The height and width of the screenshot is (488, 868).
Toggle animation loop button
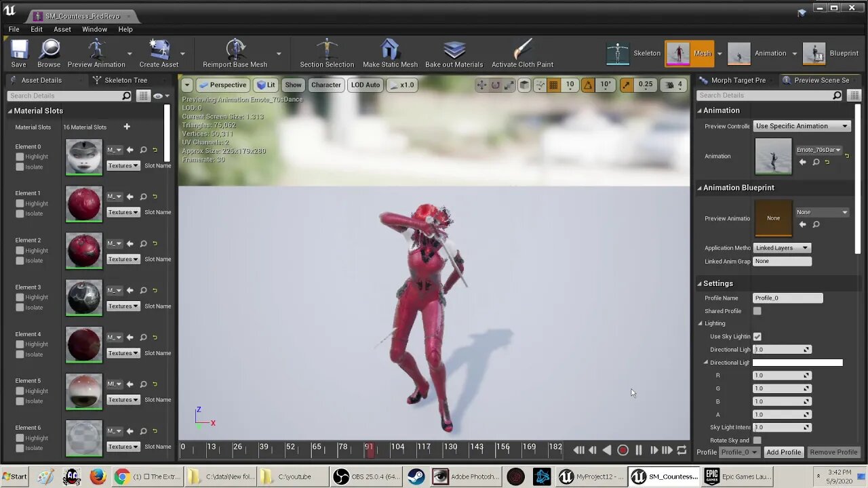682,450
